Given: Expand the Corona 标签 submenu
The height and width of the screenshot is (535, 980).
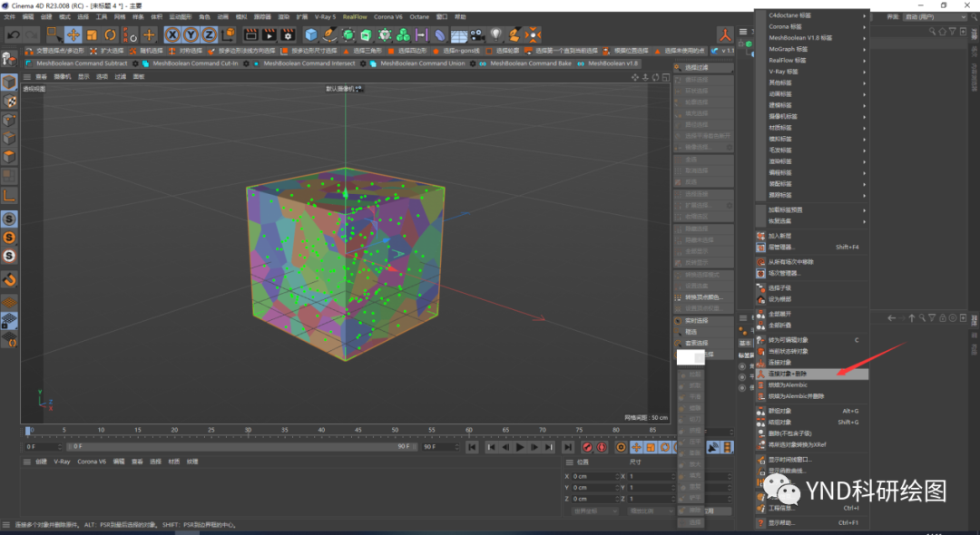Looking at the screenshot, I should click(812, 26).
